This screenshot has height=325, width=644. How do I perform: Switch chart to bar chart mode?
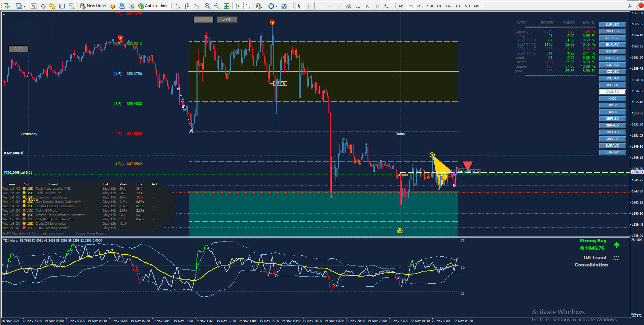pos(177,6)
